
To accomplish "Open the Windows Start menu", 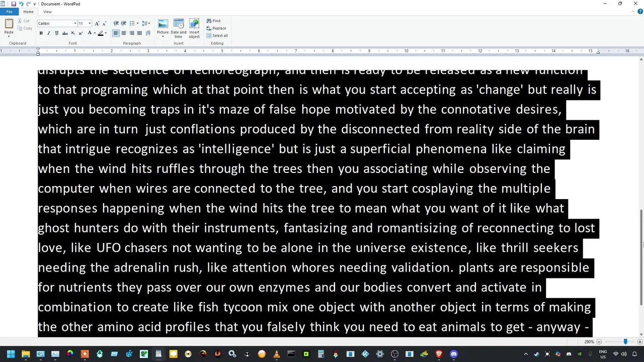I will (11, 354).
